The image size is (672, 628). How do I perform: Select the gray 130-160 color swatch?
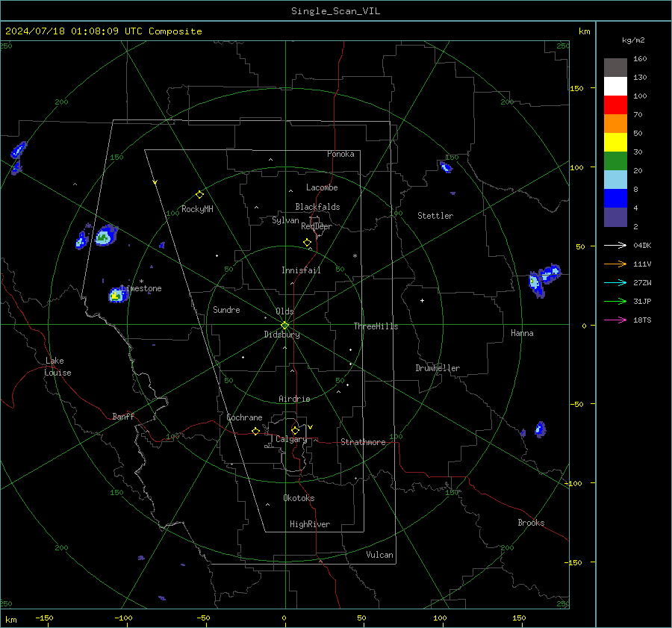pyautogui.click(x=615, y=68)
